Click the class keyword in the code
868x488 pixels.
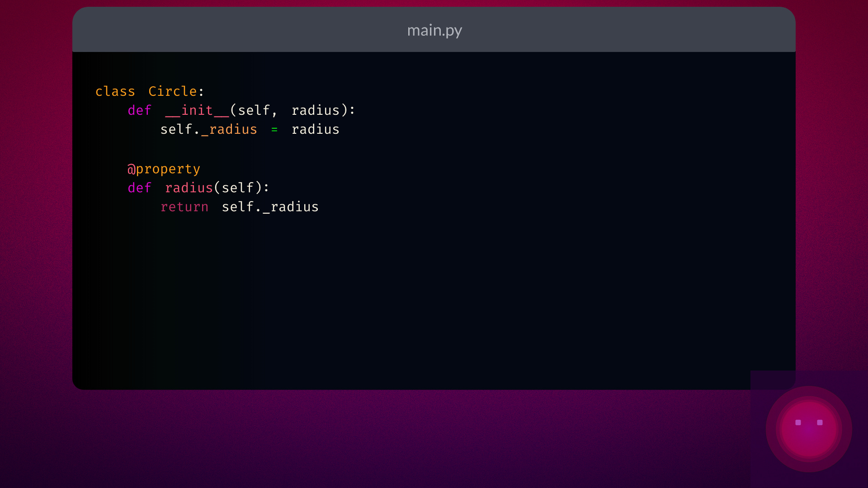coord(115,91)
